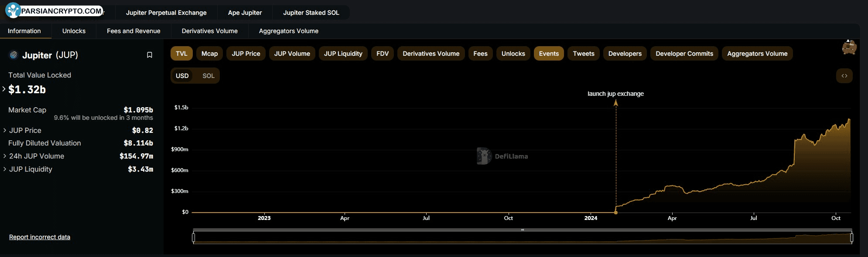The height and width of the screenshot is (257, 868).
Task: Switch to Derivatives Volume tab
Action: [x=210, y=31]
